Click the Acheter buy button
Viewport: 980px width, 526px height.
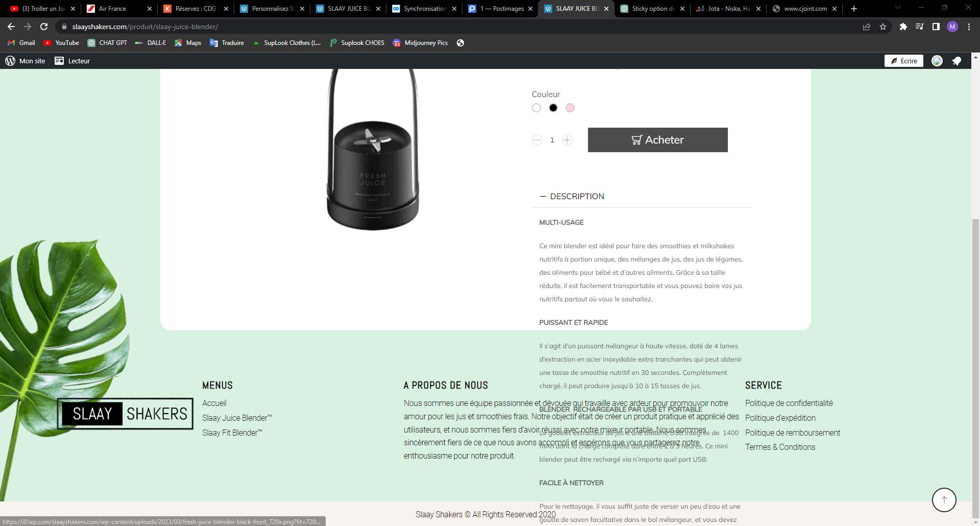[x=657, y=140]
